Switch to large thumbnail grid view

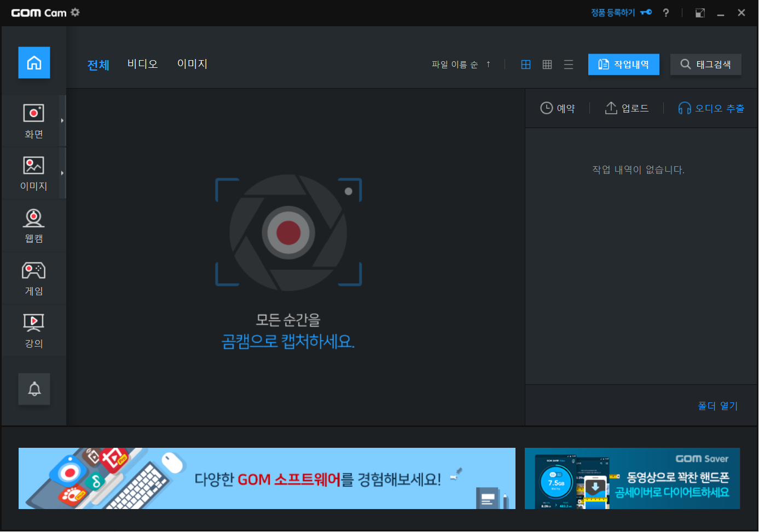pos(526,65)
